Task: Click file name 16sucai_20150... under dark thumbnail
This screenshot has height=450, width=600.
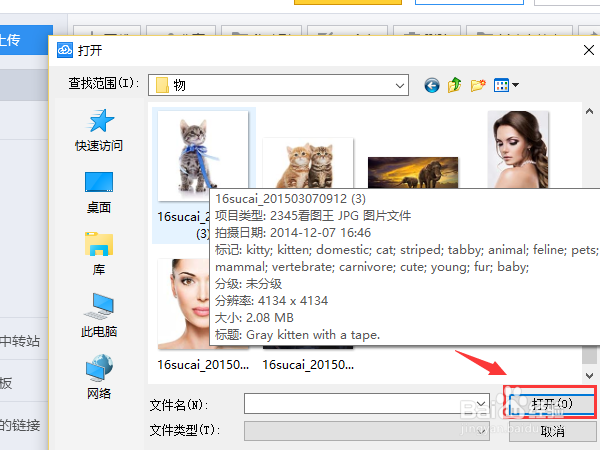Action: (308, 365)
